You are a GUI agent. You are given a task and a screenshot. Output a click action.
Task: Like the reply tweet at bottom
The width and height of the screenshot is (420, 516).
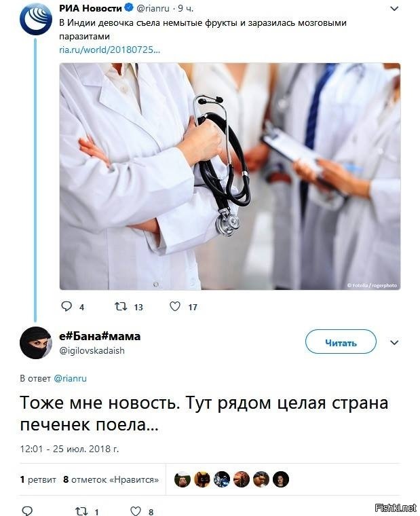tap(136, 511)
